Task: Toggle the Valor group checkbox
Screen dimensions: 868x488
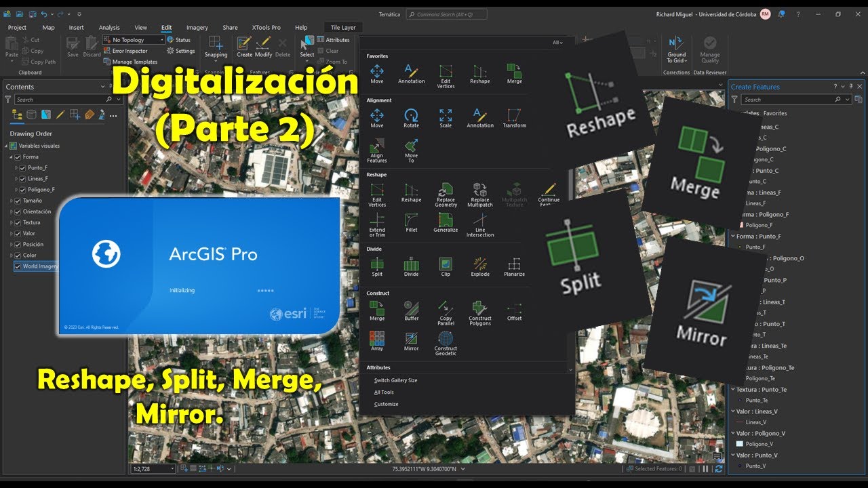Action: 18,233
